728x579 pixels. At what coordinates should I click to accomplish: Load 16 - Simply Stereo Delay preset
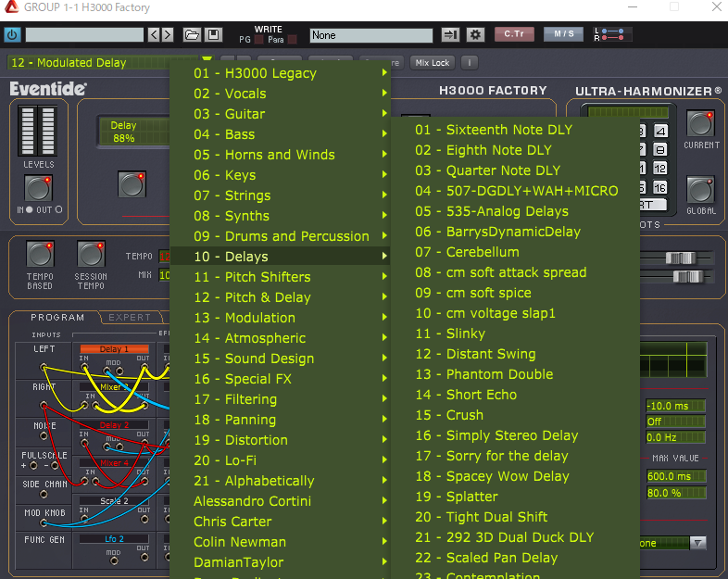pyautogui.click(x=515, y=435)
